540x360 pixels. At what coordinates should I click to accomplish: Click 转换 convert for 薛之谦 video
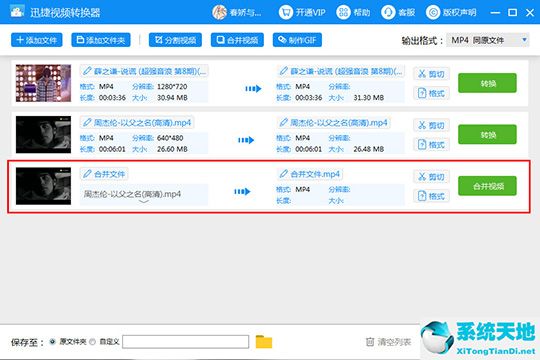487,83
